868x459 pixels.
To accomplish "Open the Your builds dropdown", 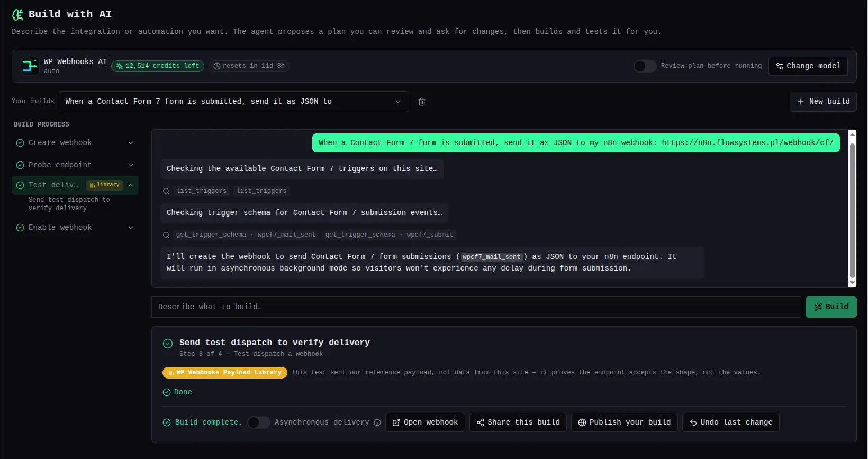I will (234, 102).
